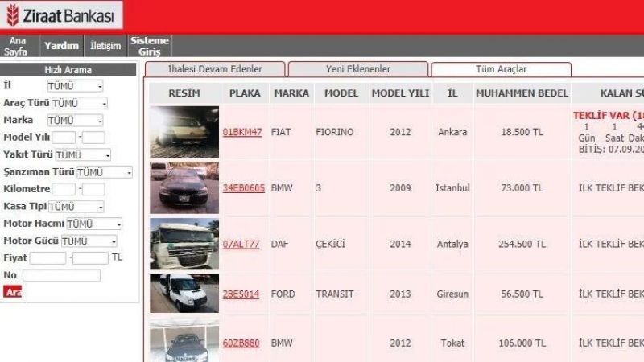
Task: Click the MUHAMMEN BEDEL column header
Action: click(522, 93)
